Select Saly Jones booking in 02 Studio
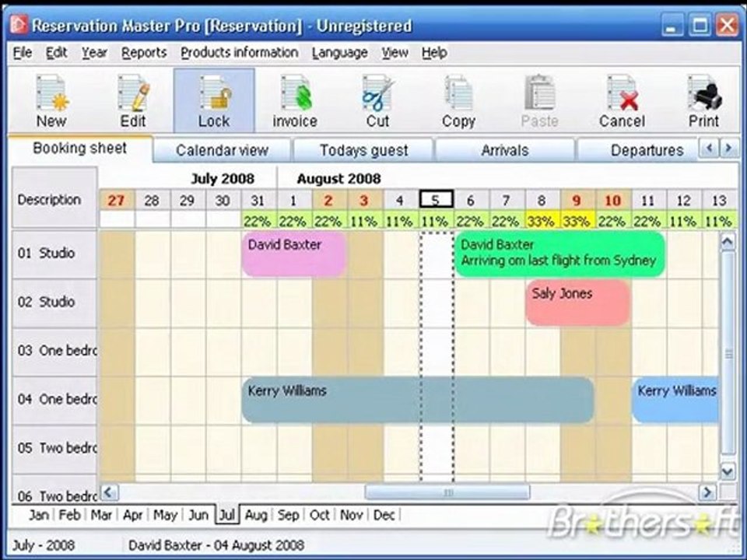Image resolution: width=747 pixels, height=560 pixels. (578, 303)
